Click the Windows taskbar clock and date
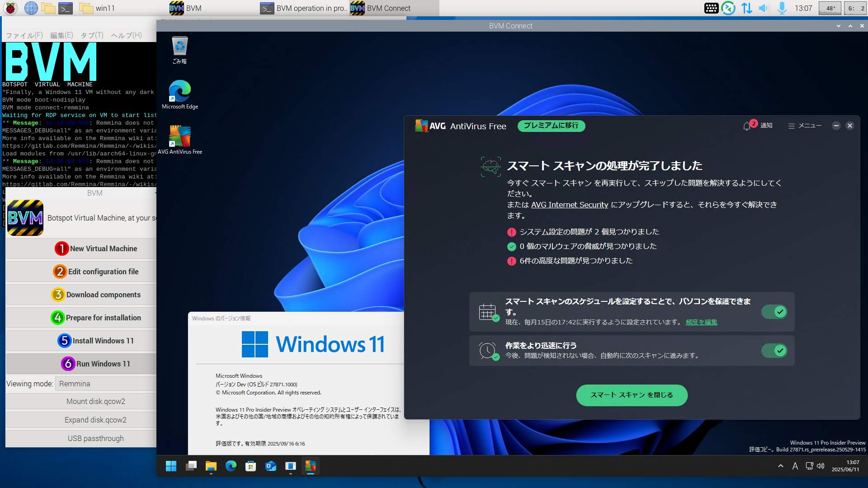 pyautogui.click(x=845, y=466)
